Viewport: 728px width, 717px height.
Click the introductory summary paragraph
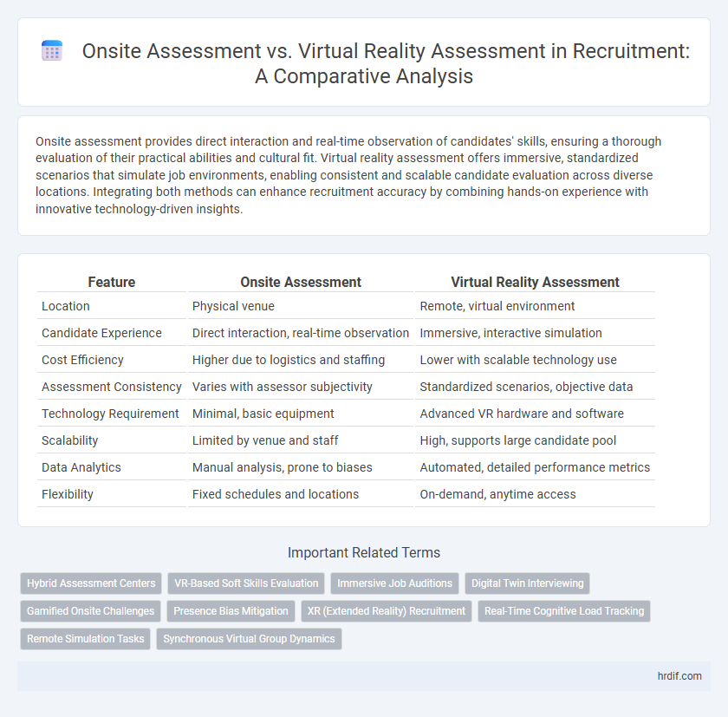(348, 175)
